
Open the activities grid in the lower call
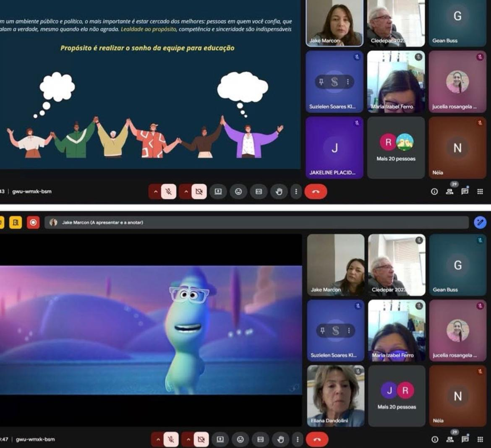coord(480,440)
